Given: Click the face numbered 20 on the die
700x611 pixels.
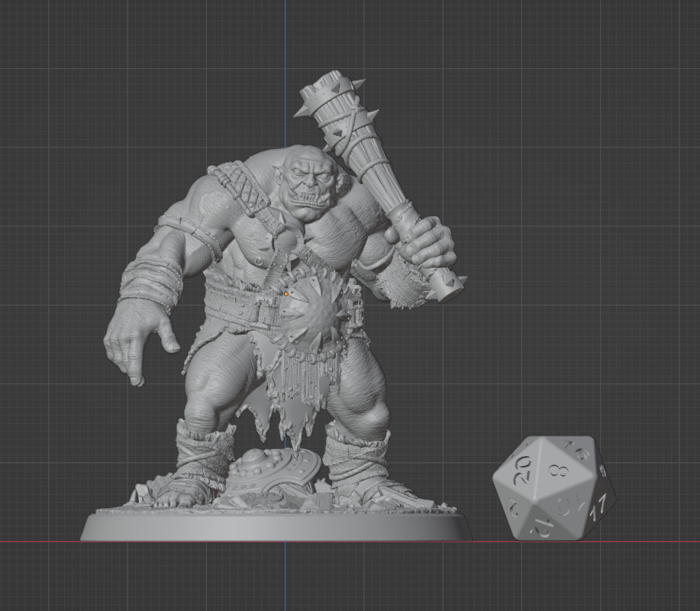Looking at the screenshot, I should pyautogui.click(x=521, y=470).
